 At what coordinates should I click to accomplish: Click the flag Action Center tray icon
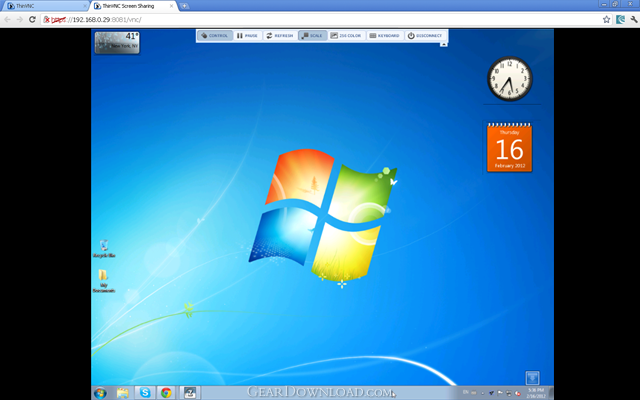coord(500,393)
